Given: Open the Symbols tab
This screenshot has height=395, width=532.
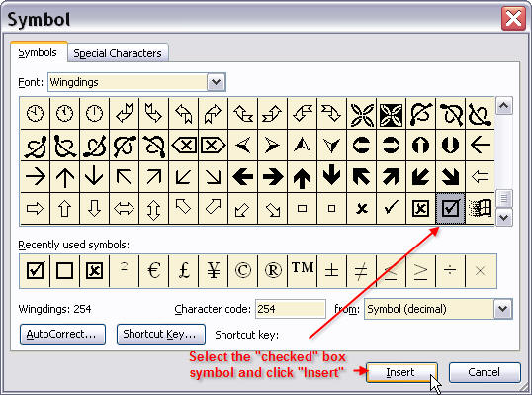Looking at the screenshot, I should click(x=38, y=52).
